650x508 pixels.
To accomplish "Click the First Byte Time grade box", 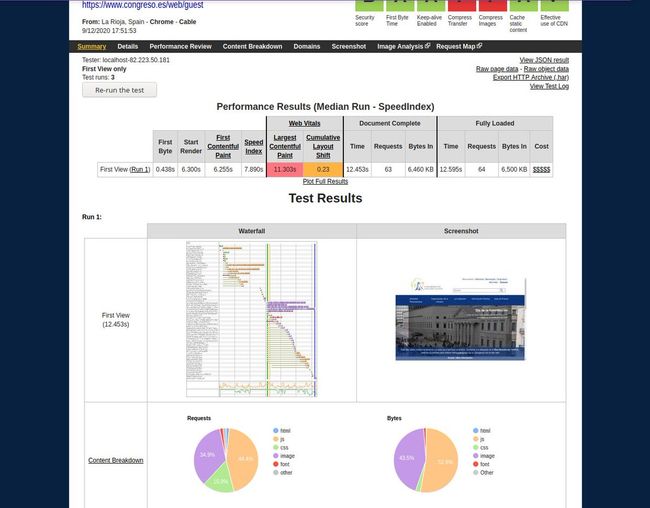I will [x=397, y=5].
